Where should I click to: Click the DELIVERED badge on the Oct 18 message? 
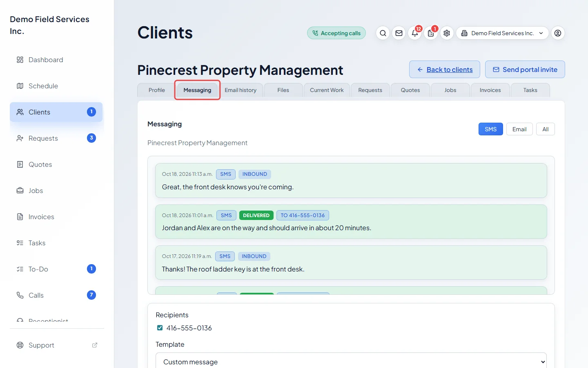256,215
